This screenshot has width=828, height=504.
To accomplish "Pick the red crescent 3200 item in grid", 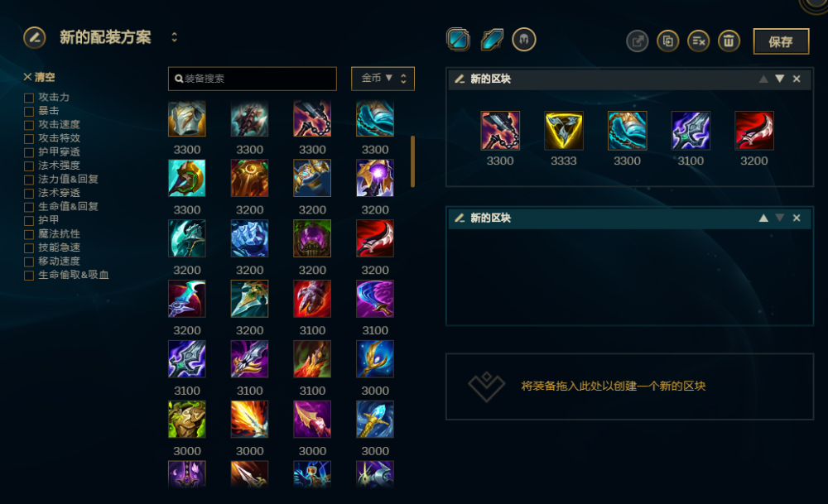I will coord(375,238).
